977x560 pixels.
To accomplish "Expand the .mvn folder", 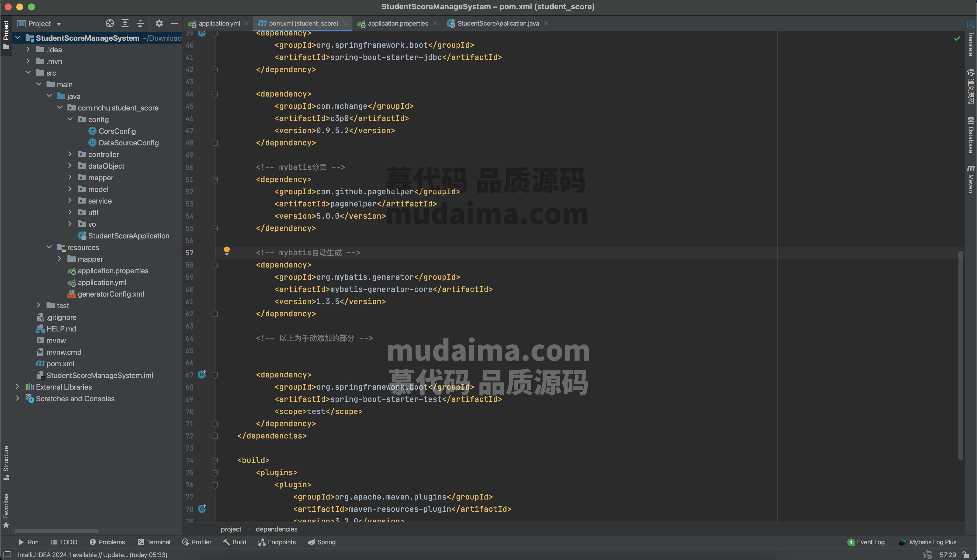I will pos(28,61).
